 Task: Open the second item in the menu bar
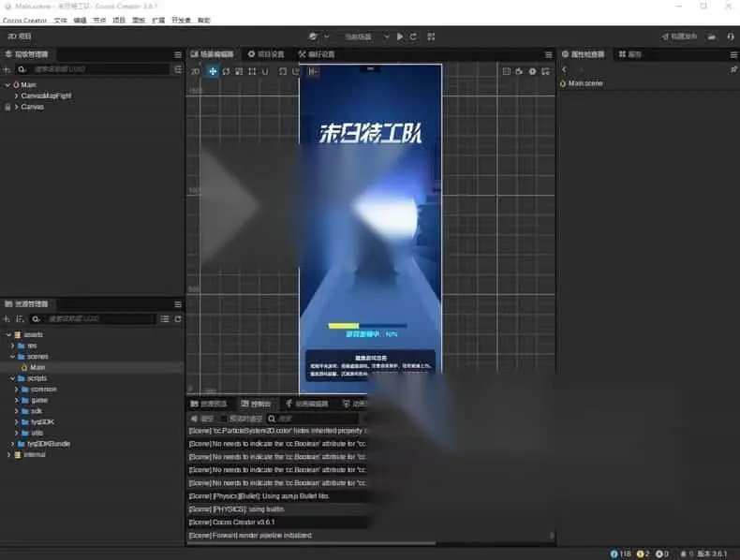[x=60, y=21]
